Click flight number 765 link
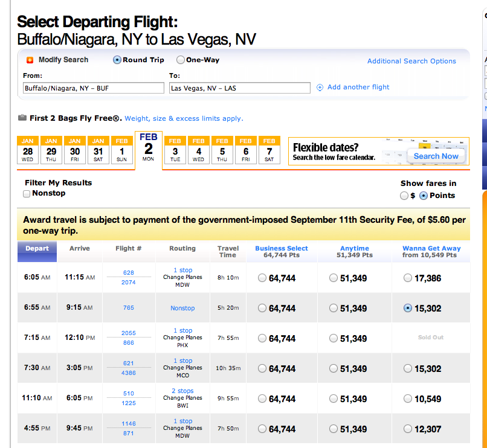Image resolution: width=487 pixels, height=448 pixels. coord(128,308)
